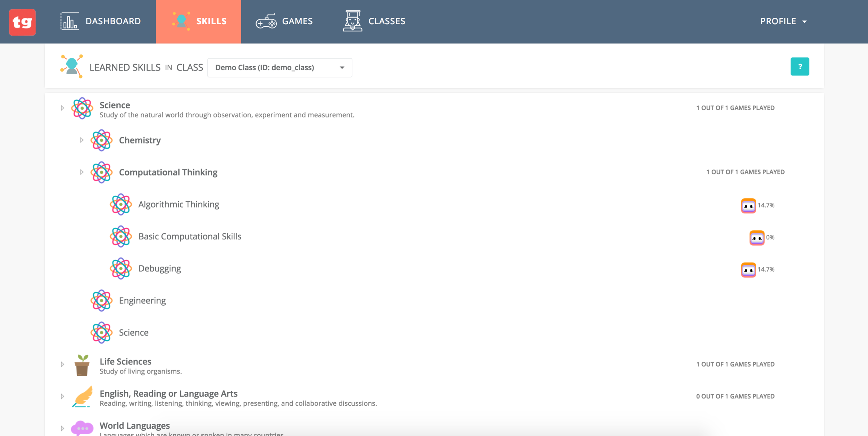
Task: Click '0 OUT OF 1 GAMES PLAYED' text
Action: (x=735, y=396)
